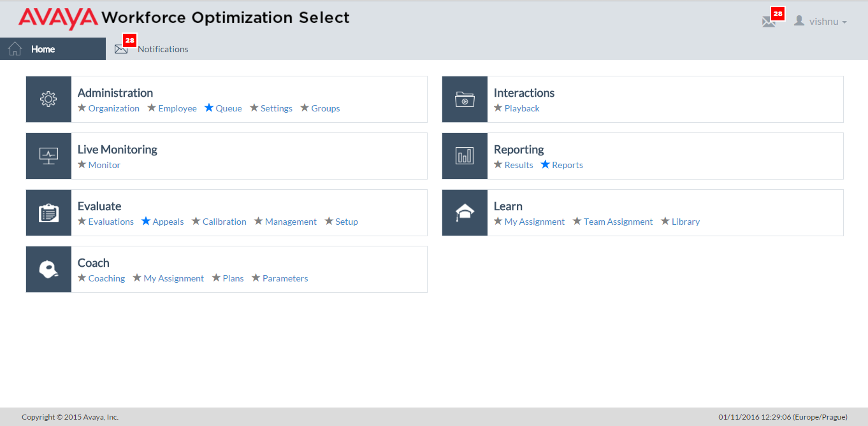Unfavorite the Reports star

pos(545,164)
